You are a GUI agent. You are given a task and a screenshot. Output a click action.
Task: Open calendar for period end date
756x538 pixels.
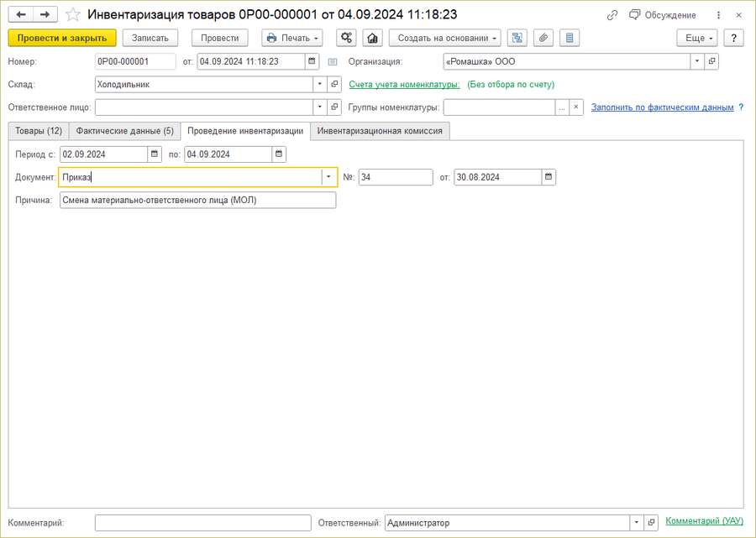279,154
